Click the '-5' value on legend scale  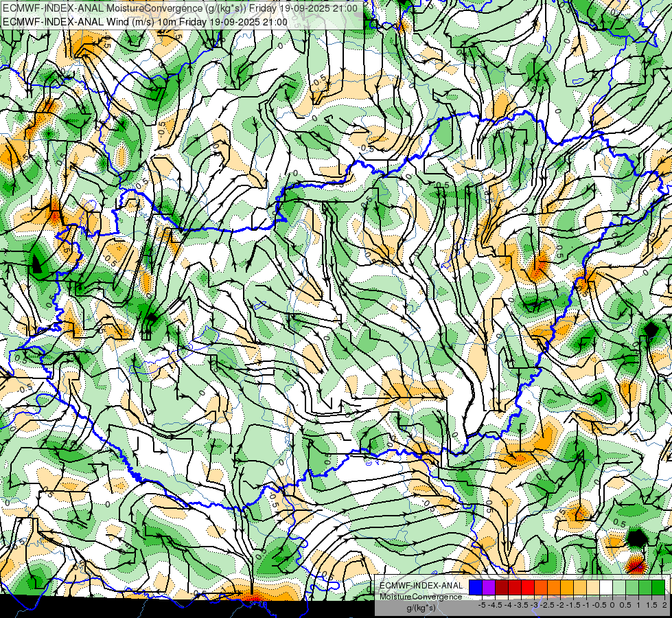(x=482, y=605)
